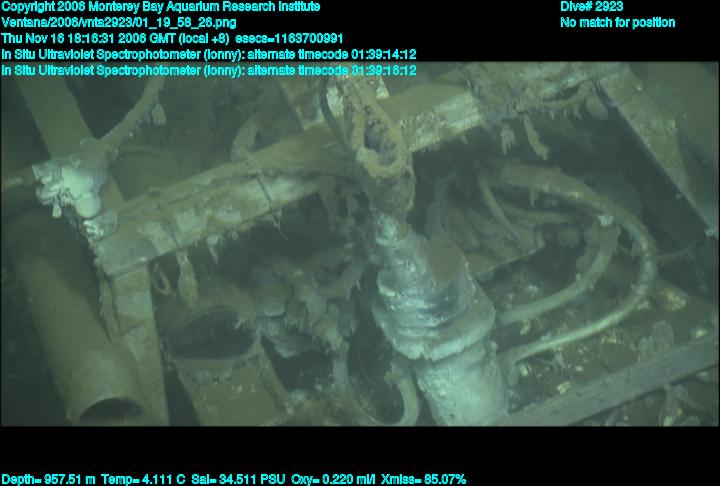Click the MBARI copyright text line
Viewport: 720px width, 486px height.
click(x=160, y=7)
